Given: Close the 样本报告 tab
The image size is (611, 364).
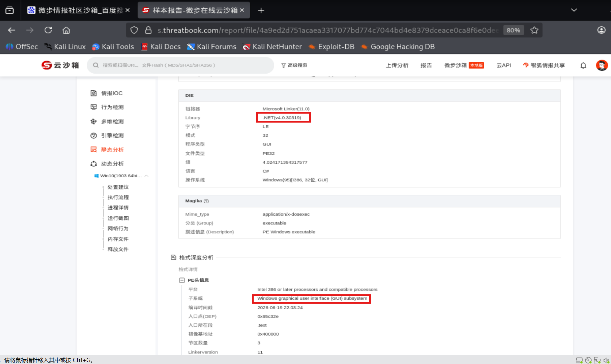Looking at the screenshot, I should (x=242, y=10).
